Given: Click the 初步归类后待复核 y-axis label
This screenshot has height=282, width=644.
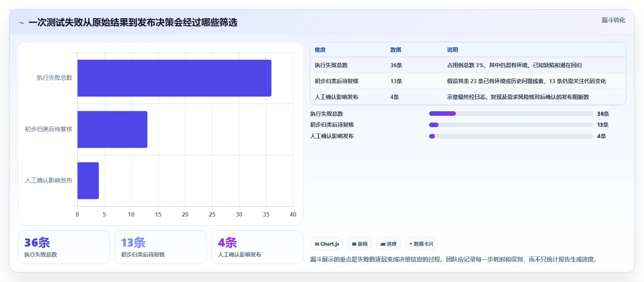Looking at the screenshot, I should (49, 129).
